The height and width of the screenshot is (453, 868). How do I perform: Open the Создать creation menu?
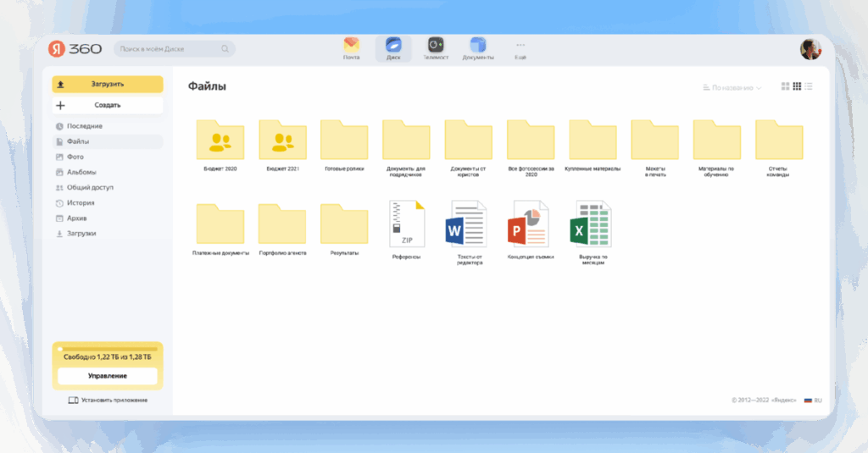pyautogui.click(x=107, y=106)
